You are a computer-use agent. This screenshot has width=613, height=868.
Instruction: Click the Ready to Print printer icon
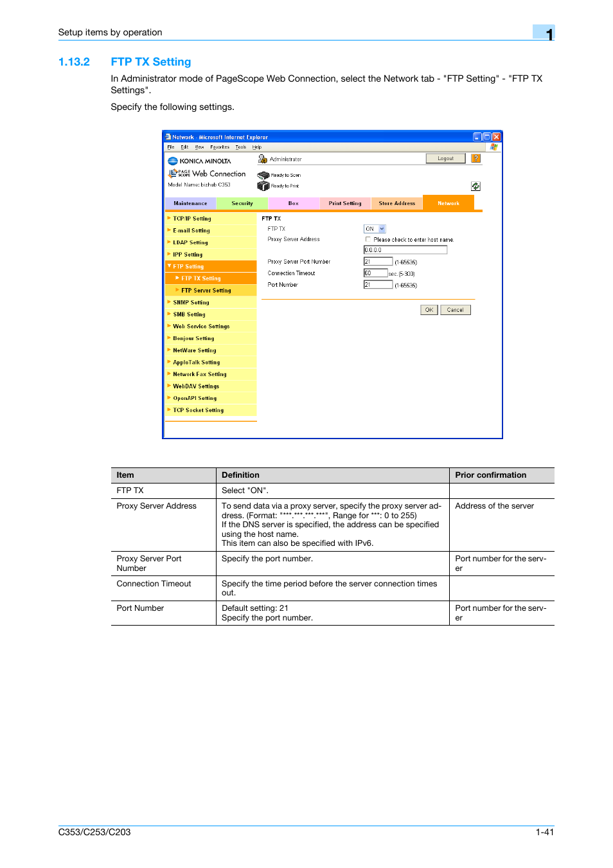click(x=263, y=186)
